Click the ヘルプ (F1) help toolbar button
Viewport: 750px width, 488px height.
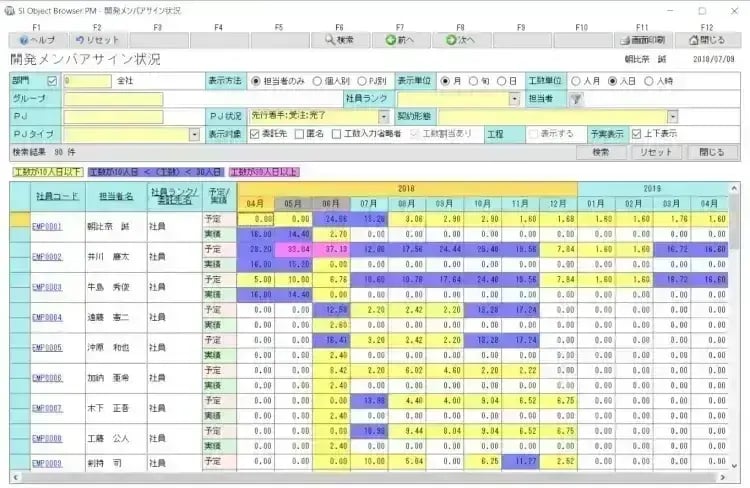(x=37, y=40)
